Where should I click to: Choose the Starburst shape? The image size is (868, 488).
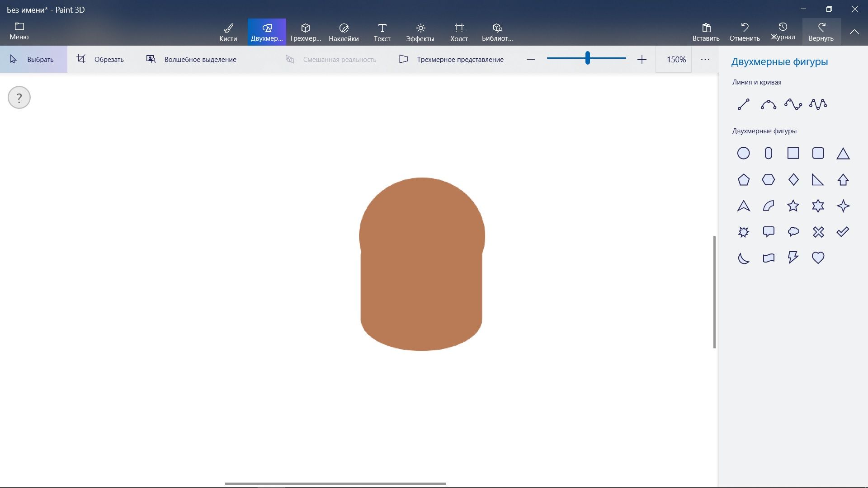point(743,232)
